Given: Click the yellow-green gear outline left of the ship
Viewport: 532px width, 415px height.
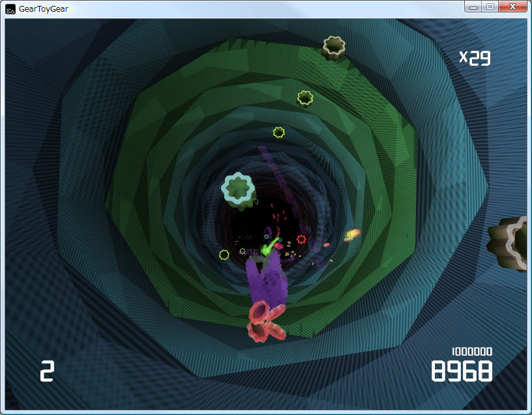Looking at the screenshot, I should 224,255.
